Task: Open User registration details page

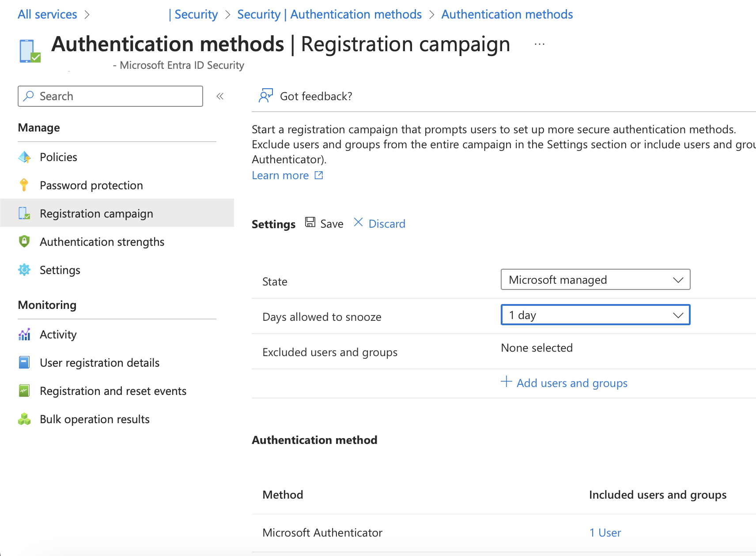Action: click(117, 363)
